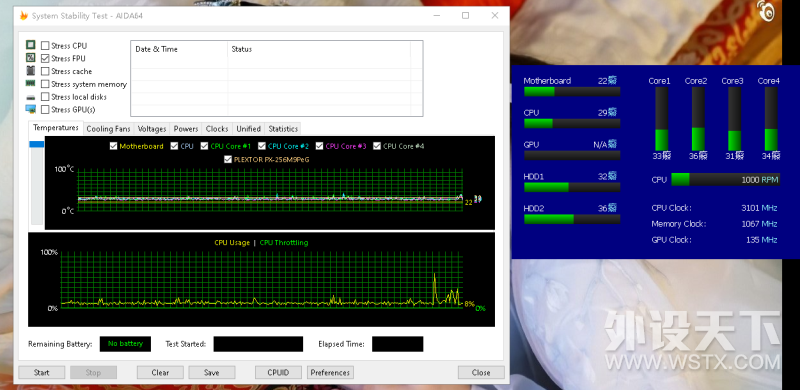Start the stability test
The height and width of the screenshot is (390, 800).
(x=41, y=373)
